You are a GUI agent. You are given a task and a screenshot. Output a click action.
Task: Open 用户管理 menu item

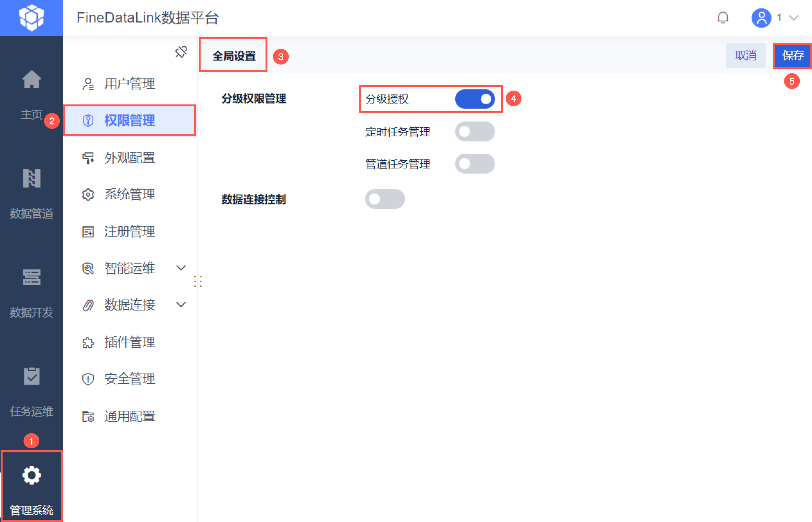pyautogui.click(x=130, y=84)
